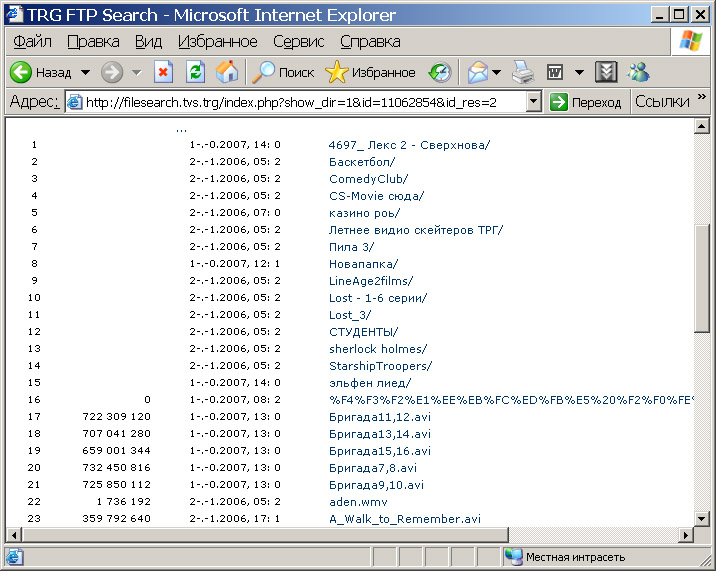This screenshot has width=716, height=571.
Task: Click the History clock icon
Action: (x=440, y=73)
